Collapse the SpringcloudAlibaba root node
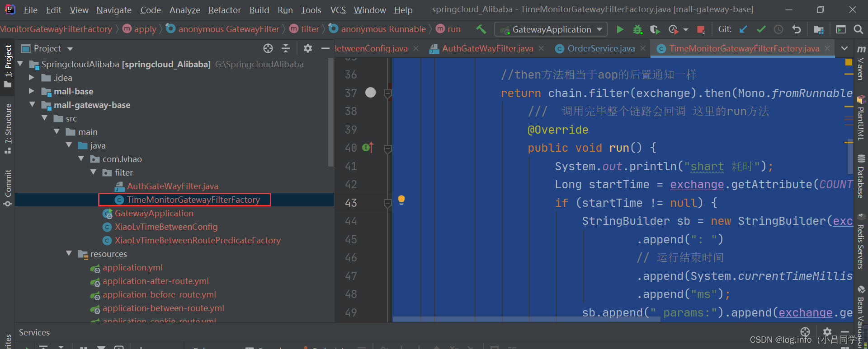Image resolution: width=868 pixels, height=349 pixels. click(x=20, y=64)
